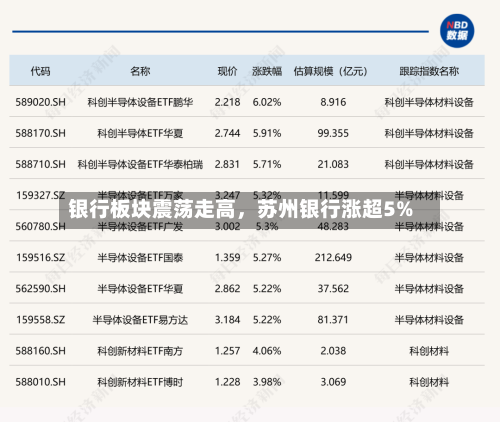Viewport: 500px width, 422px height.
Task: Click the 现价 column header
Action: (227, 71)
